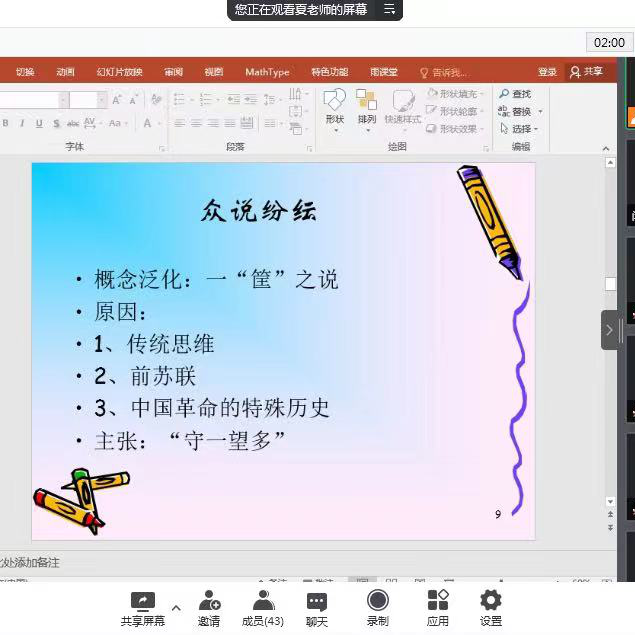Viewport: 635px width, 635px height.
Task: Click the decrease font size icon
Action: [134, 100]
